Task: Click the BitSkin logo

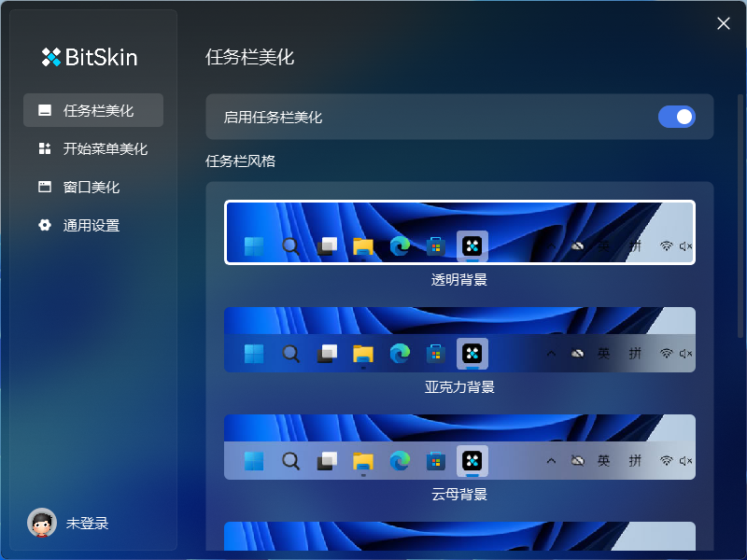Action: [x=90, y=57]
